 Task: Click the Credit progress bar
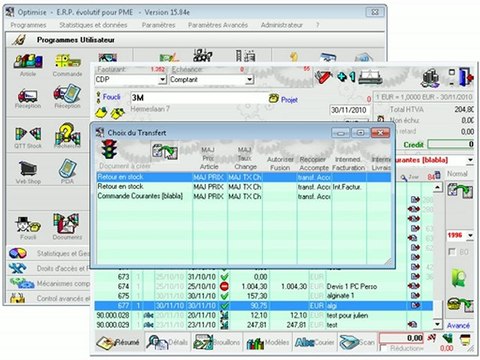(451, 144)
